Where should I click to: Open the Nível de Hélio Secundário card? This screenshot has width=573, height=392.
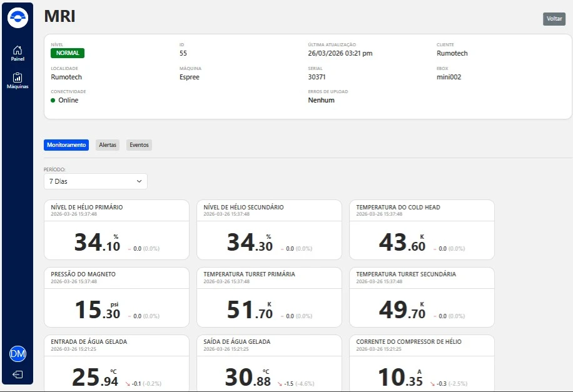point(269,229)
